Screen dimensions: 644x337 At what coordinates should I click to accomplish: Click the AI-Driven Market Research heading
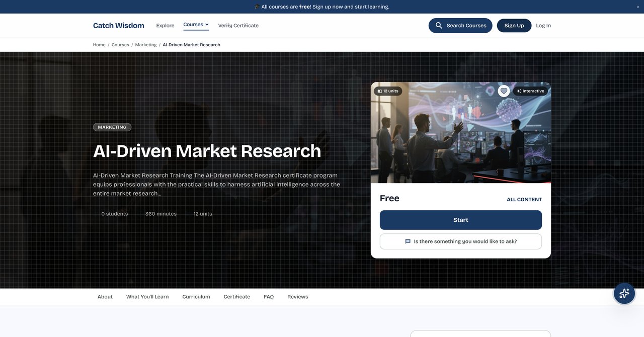point(207,151)
